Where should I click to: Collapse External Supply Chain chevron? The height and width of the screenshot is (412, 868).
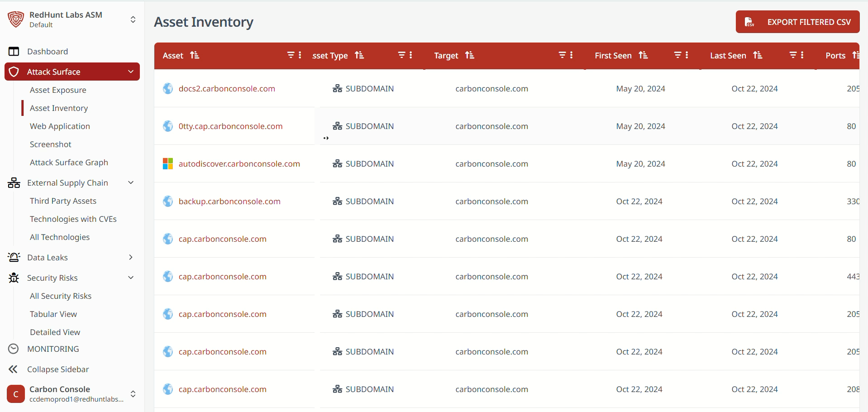click(x=131, y=182)
